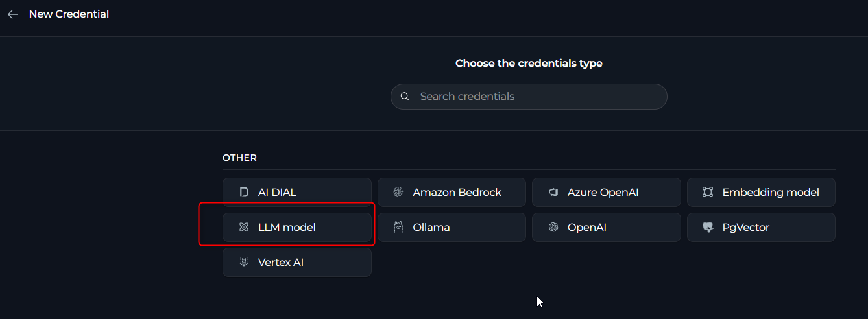Viewport: 868px width, 319px height.
Task: Click the Amazon Bedrock logo icon
Action: pyautogui.click(x=398, y=193)
